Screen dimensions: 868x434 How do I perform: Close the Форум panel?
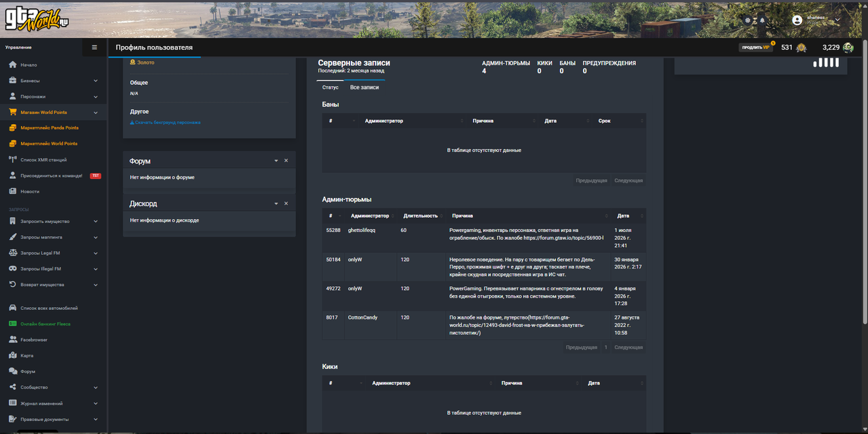point(286,161)
